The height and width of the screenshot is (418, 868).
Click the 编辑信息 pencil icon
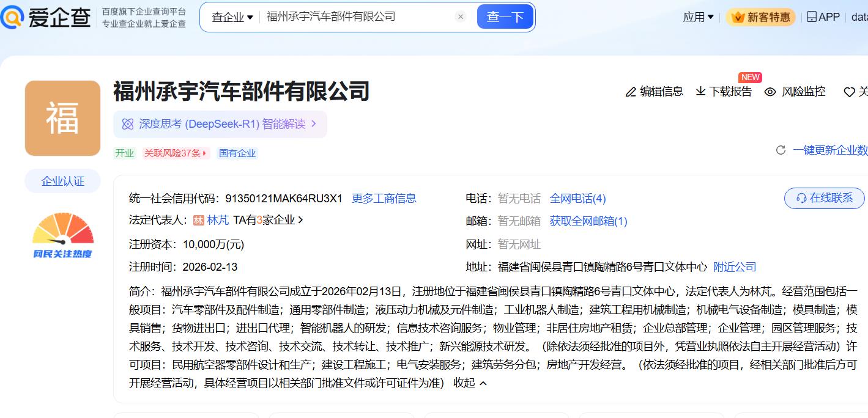(x=631, y=92)
